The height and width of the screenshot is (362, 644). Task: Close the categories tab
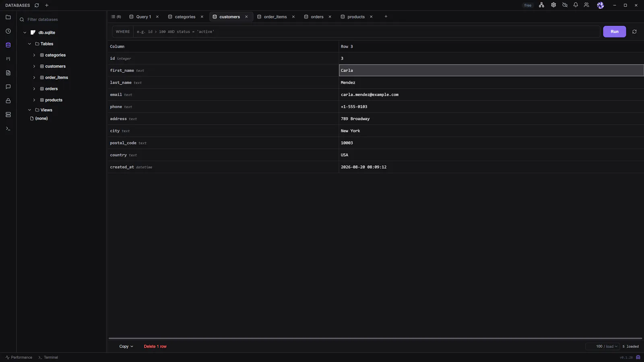point(202,16)
